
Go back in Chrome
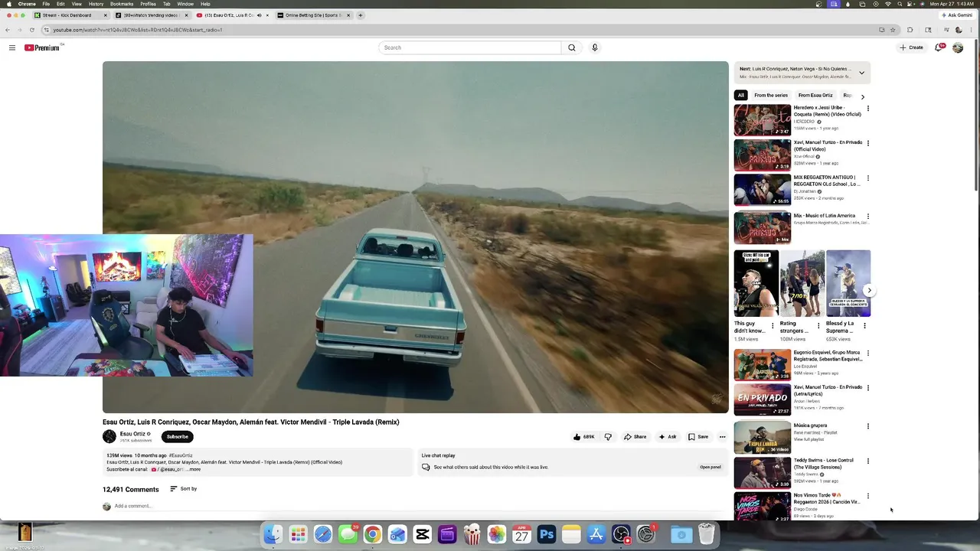click(8, 30)
